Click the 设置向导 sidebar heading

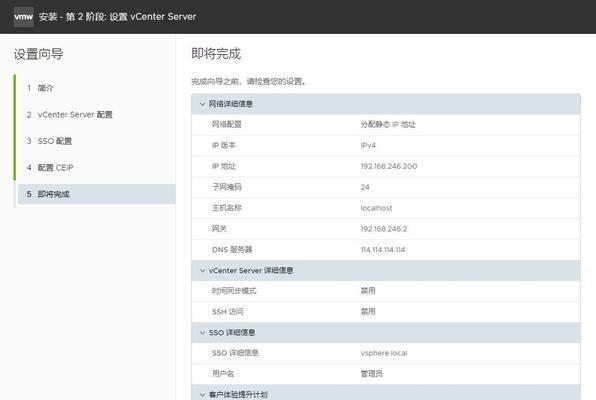[38, 54]
